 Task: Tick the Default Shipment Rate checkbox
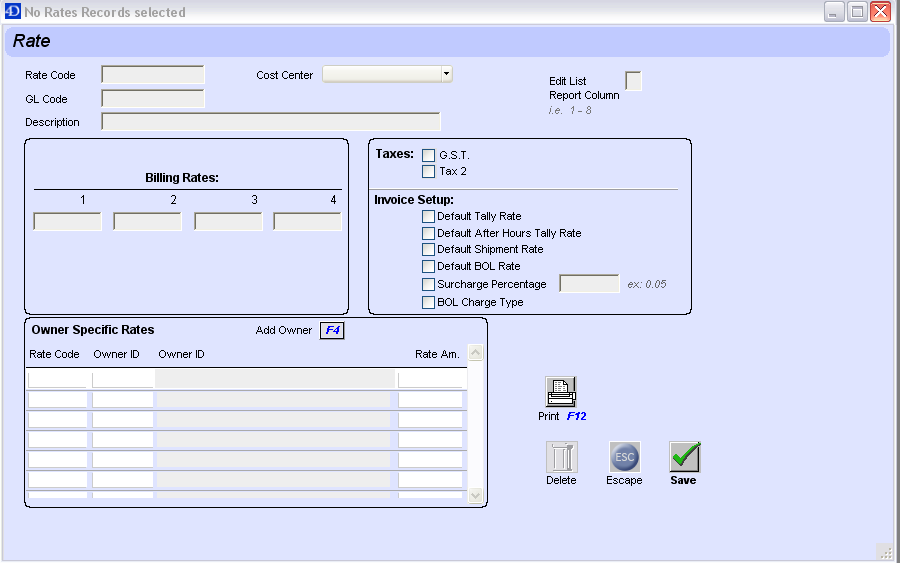coord(429,249)
